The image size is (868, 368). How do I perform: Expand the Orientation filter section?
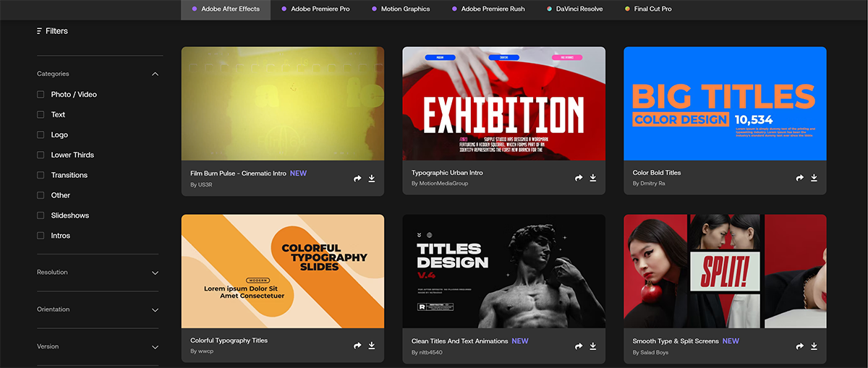point(155,309)
